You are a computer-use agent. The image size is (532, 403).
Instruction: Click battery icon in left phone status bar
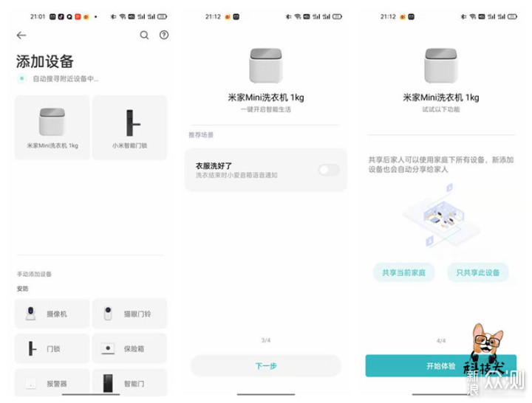tap(162, 17)
